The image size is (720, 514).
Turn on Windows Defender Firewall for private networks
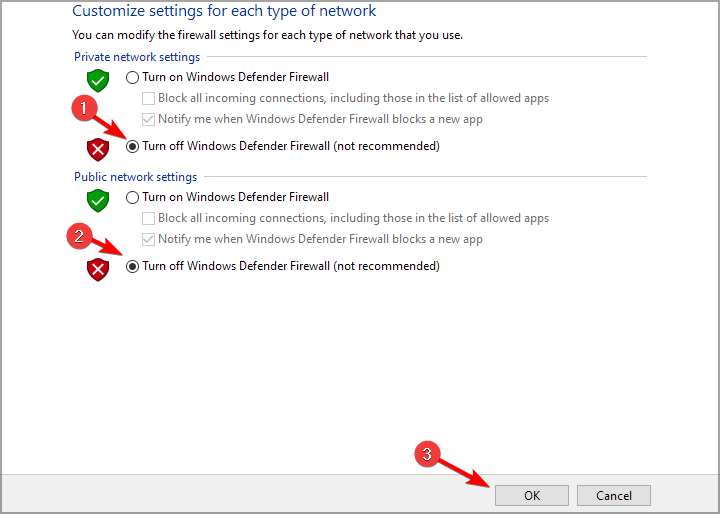[x=133, y=77]
